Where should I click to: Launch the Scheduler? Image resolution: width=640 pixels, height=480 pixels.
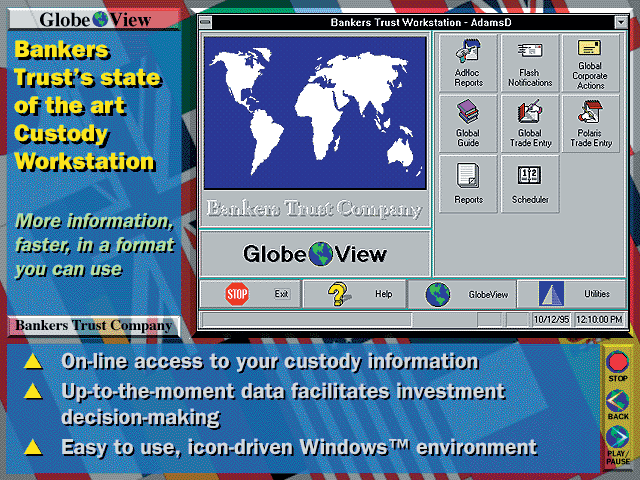[x=529, y=184]
